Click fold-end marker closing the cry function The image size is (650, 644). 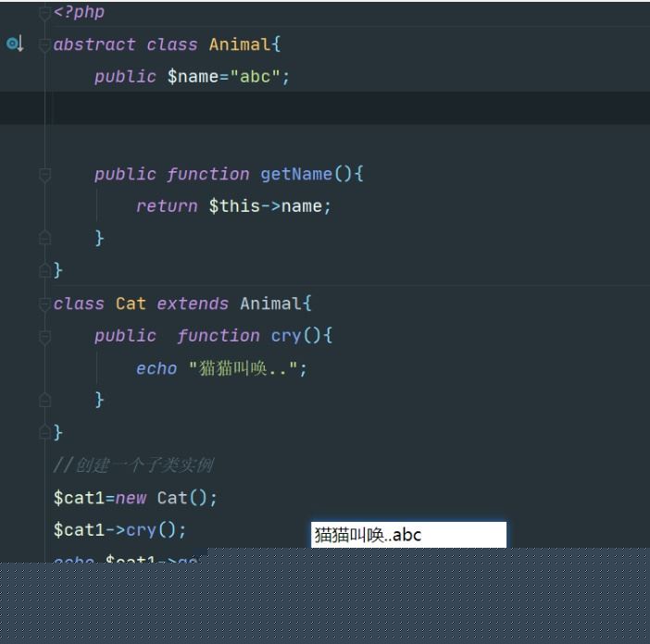(44, 400)
